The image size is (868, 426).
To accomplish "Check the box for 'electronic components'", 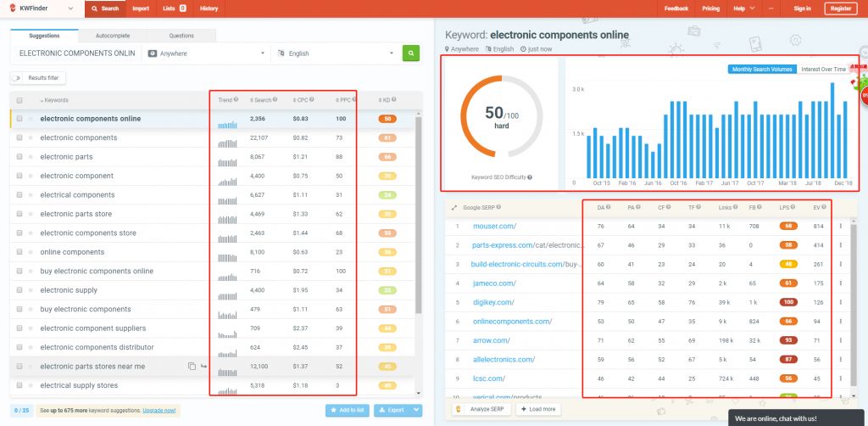I will [x=19, y=137].
